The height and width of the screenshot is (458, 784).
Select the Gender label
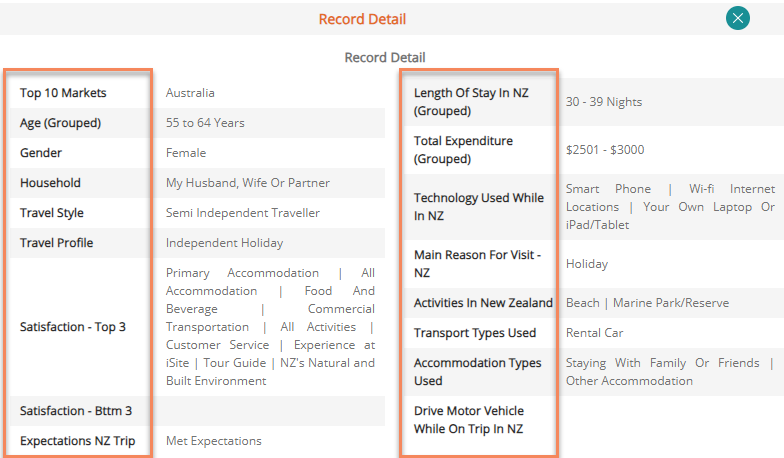(x=41, y=153)
